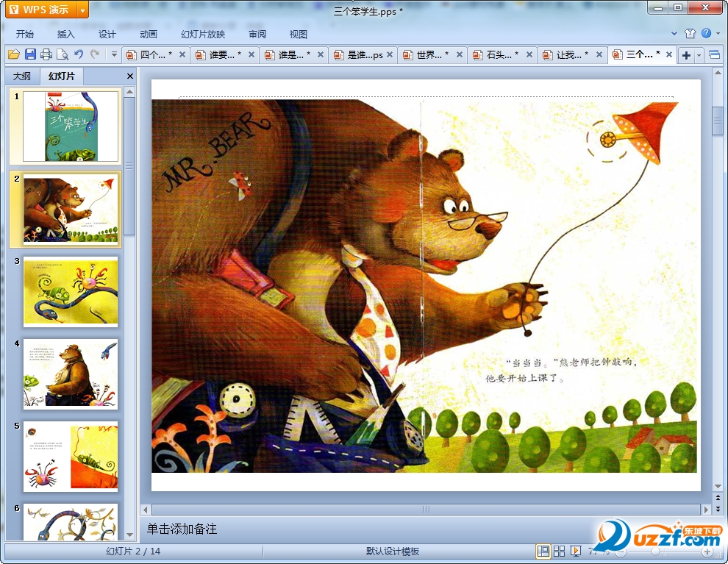The height and width of the screenshot is (564, 728).
Task: Close the 石头... document tab
Action: (x=529, y=54)
